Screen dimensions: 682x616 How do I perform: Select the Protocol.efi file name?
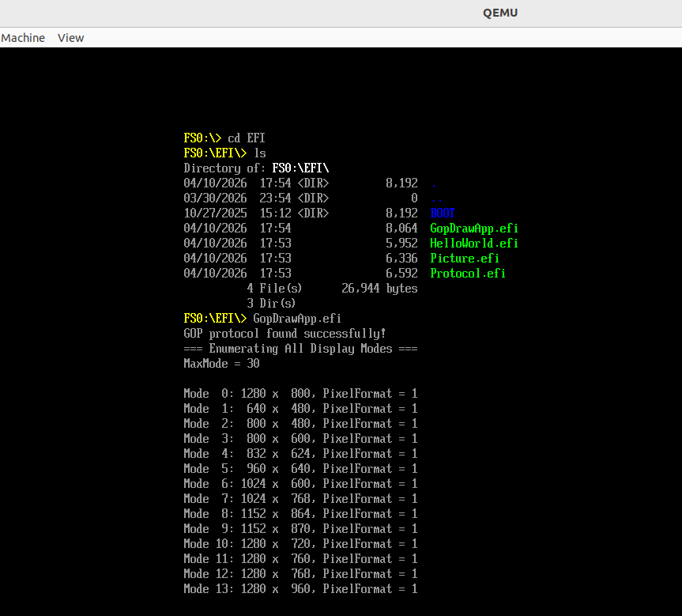468,273
